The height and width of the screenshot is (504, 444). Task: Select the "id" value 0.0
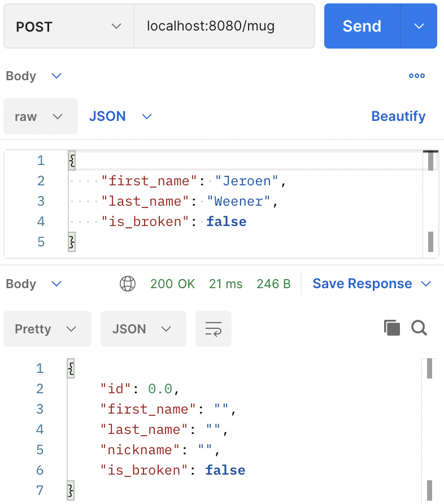(x=160, y=389)
